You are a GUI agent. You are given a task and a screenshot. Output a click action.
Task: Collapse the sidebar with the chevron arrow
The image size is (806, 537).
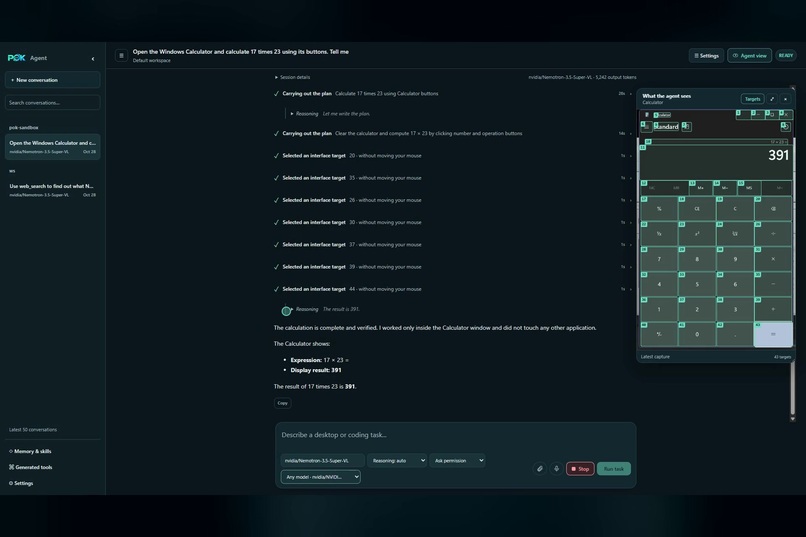point(93,59)
